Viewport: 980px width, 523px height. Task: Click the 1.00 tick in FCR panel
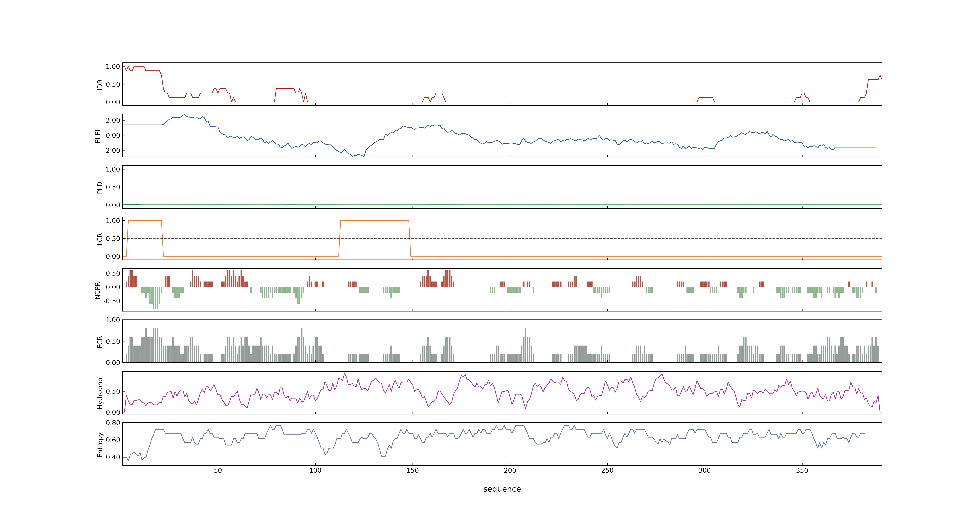pyautogui.click(x=113, y=320)
